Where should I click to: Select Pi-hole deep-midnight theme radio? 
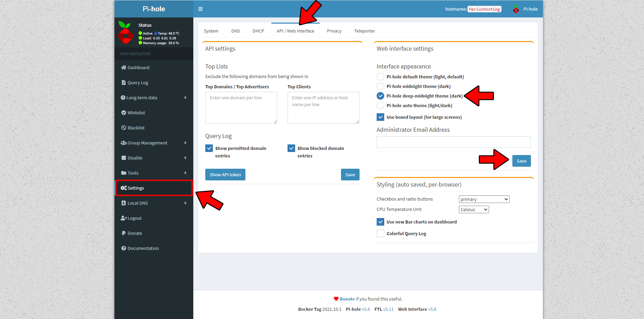click(380, 96)
